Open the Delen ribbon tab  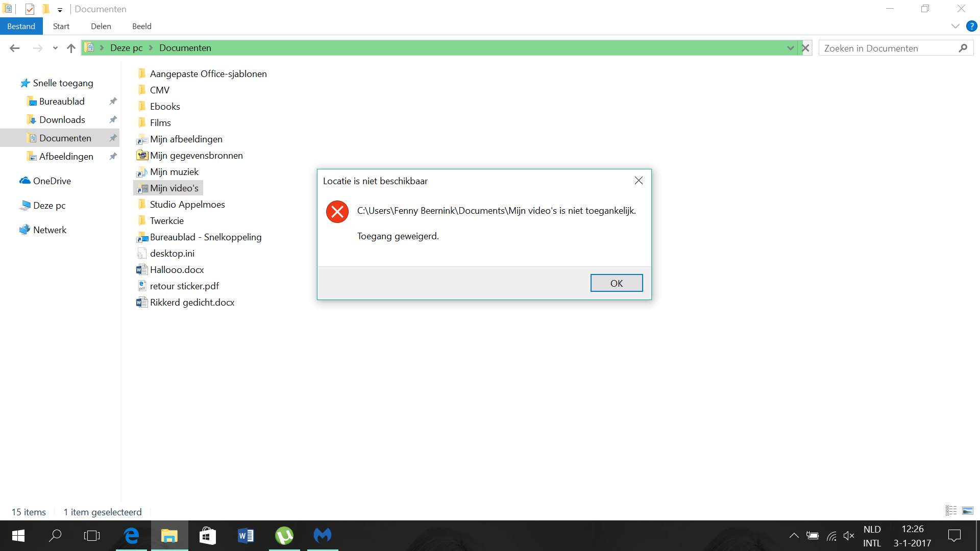click(101, 27)
